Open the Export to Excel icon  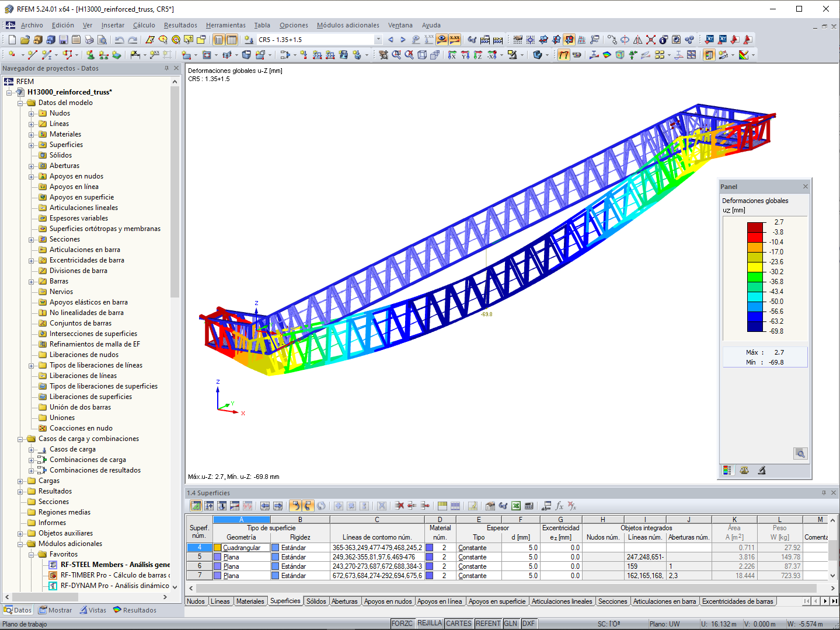point(515,506)
